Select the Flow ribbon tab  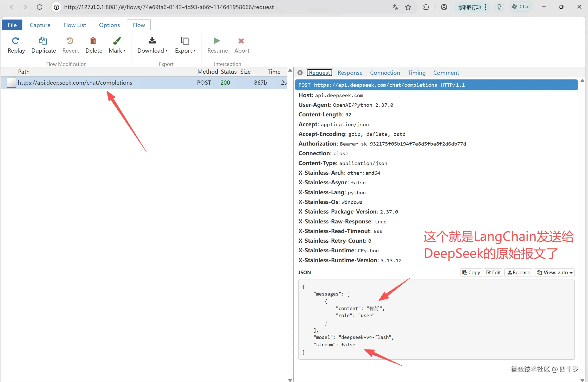(x=139, y=25)
